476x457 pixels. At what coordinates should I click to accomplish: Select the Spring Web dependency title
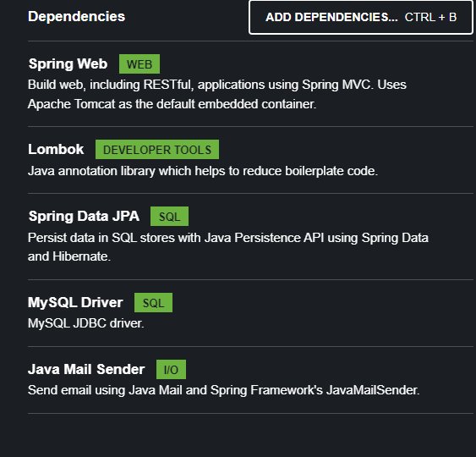(x=68, y=64)
